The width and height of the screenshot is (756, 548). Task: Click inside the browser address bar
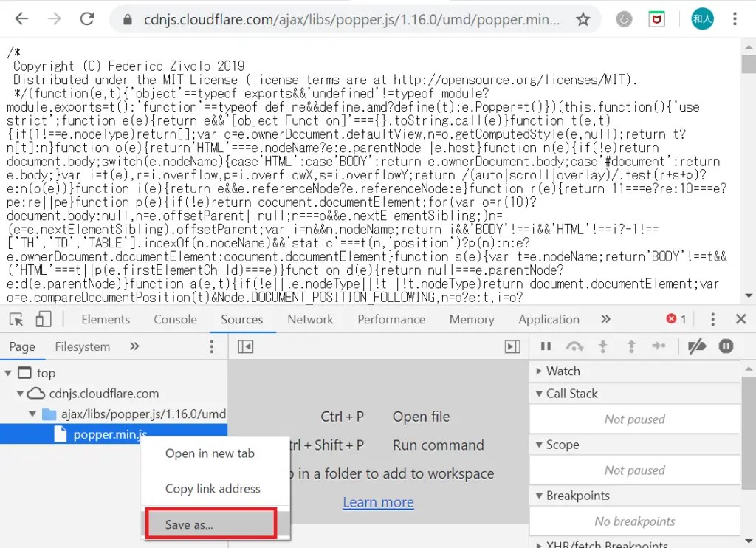point(332,20)
